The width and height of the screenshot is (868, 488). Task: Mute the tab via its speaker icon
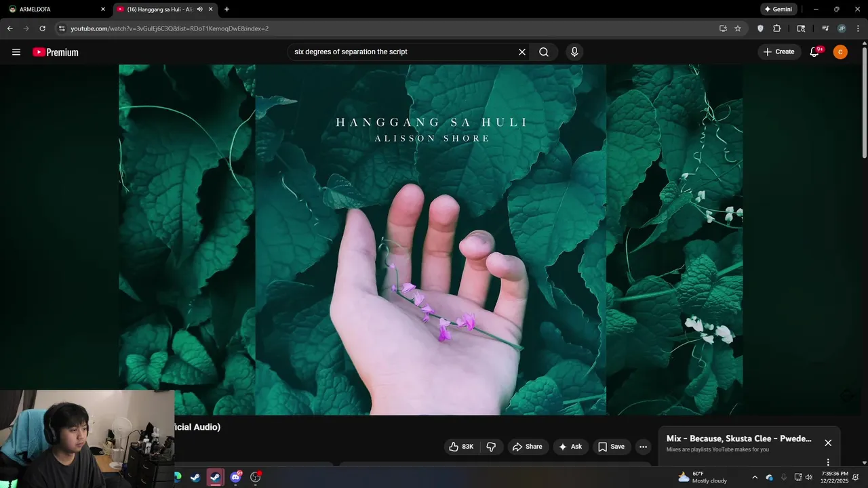200,9
